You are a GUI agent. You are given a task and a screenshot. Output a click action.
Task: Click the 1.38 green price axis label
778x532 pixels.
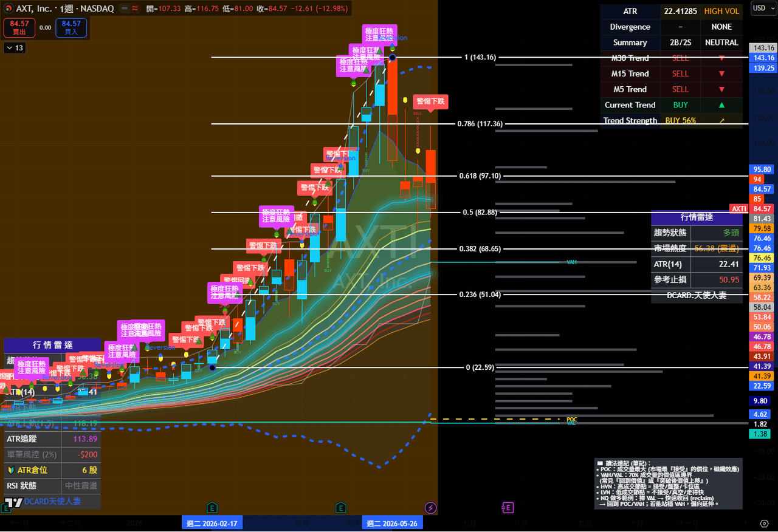(760, 434)
